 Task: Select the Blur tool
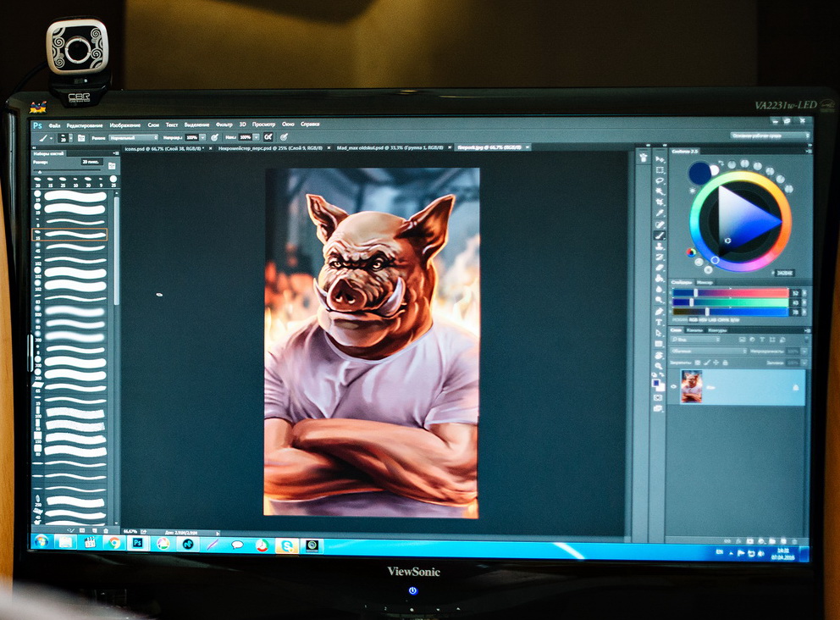(660, 288)
